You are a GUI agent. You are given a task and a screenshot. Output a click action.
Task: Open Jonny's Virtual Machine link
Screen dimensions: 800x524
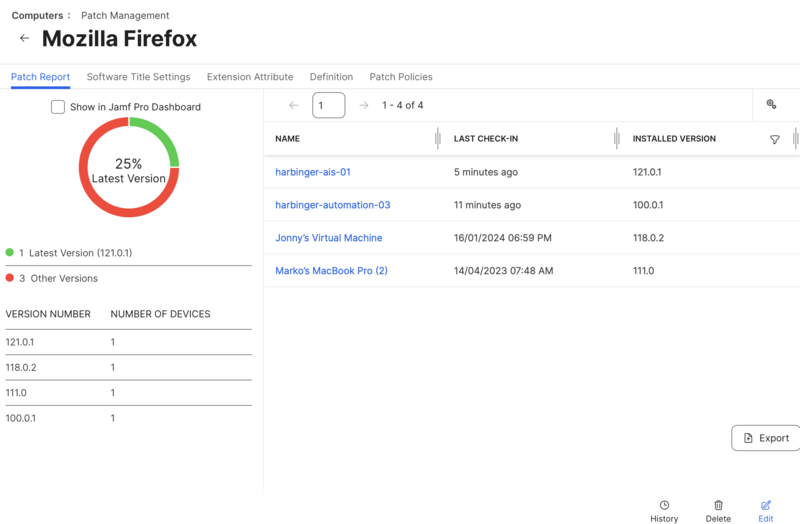329,238
